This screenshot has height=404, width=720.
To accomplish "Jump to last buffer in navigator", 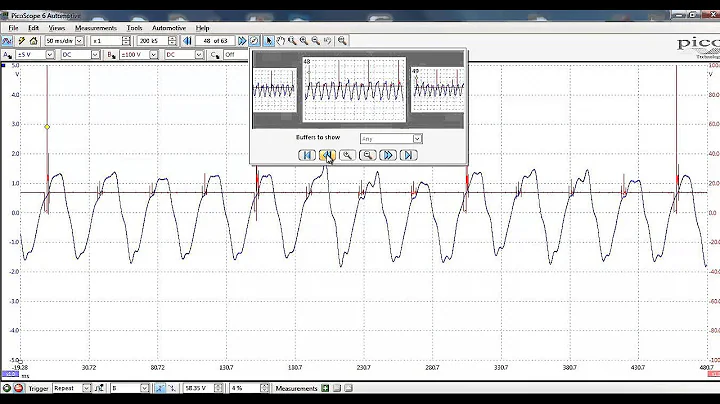I will [408, 155].
